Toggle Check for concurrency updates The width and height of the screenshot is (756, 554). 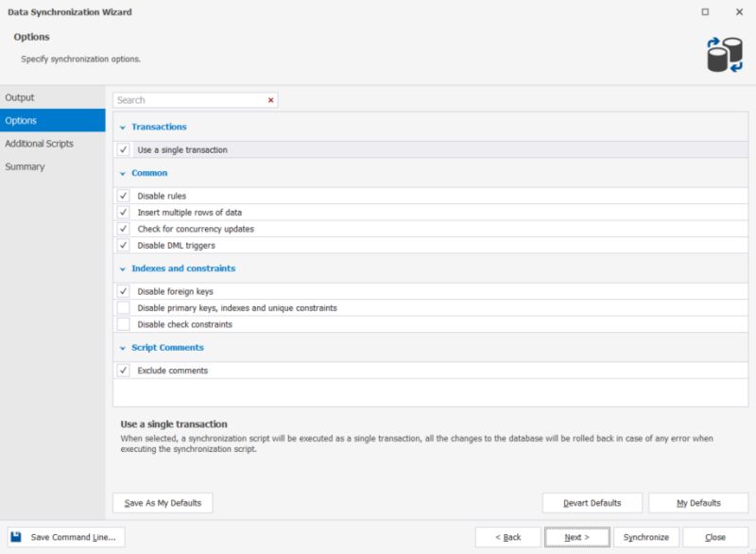pos(123,229)
